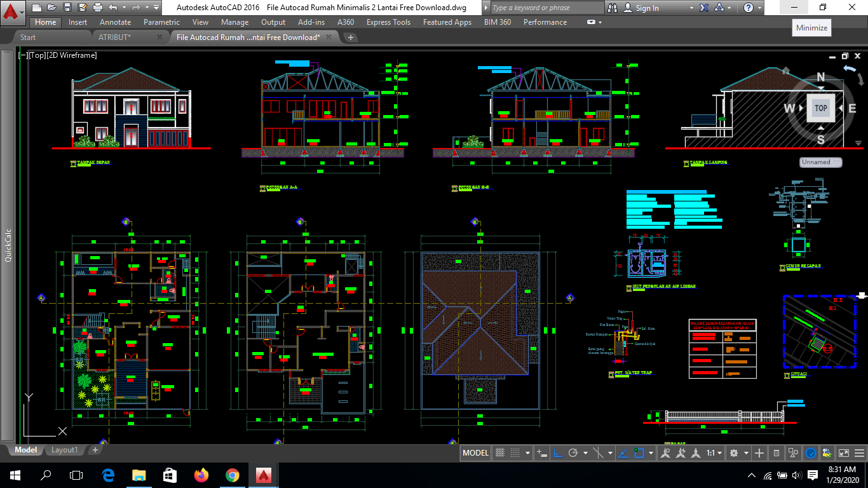868x488 pixels.
Task: Expand the snap mode settings arrow
Action: tap(528, 453)
